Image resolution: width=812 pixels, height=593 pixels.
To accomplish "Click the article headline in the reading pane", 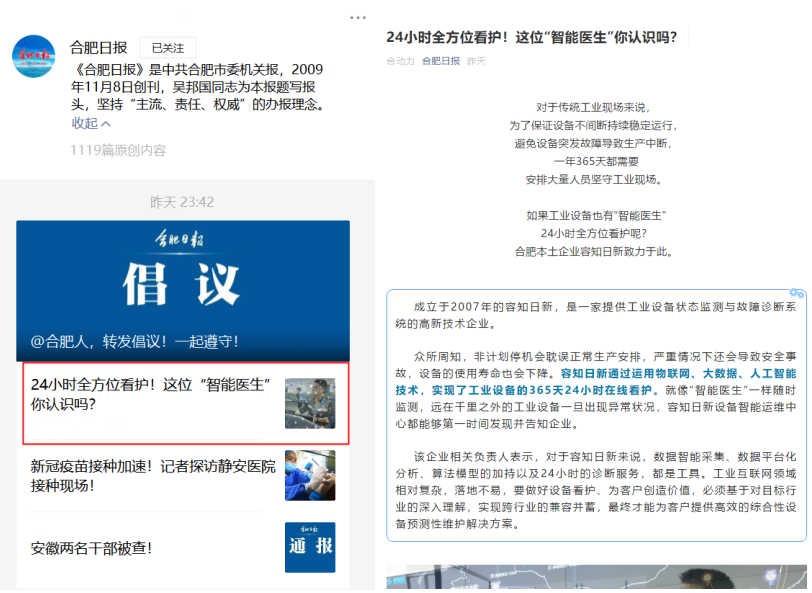I will click(x=532, y=37).
